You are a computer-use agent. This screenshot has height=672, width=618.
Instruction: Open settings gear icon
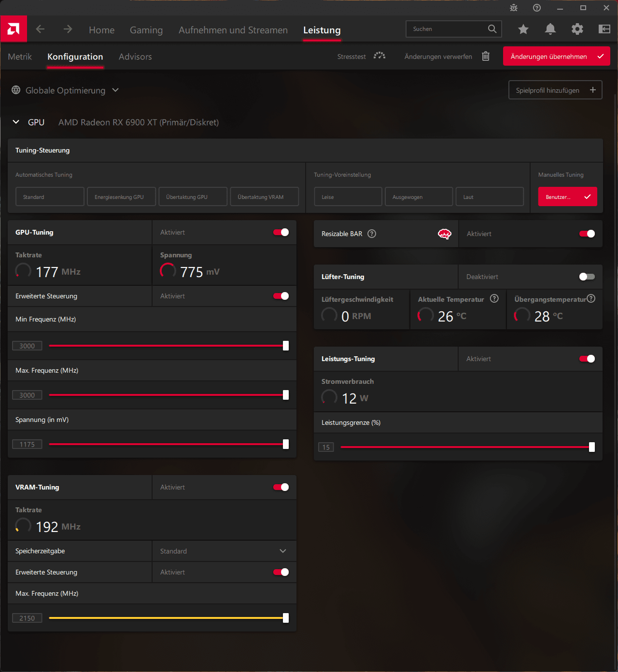tap(577, 29)
